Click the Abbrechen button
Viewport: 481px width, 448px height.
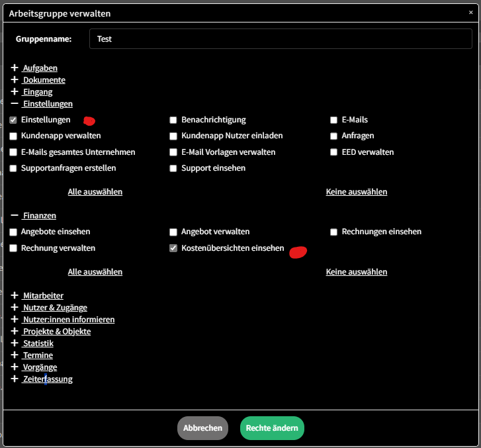(x=202, y=428)
